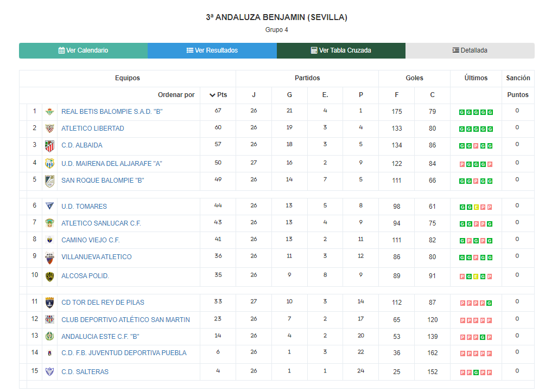Open ALCOSA POLID. team page
The image size is (545, 392).
pyautogui.click(x=85, y=276)
